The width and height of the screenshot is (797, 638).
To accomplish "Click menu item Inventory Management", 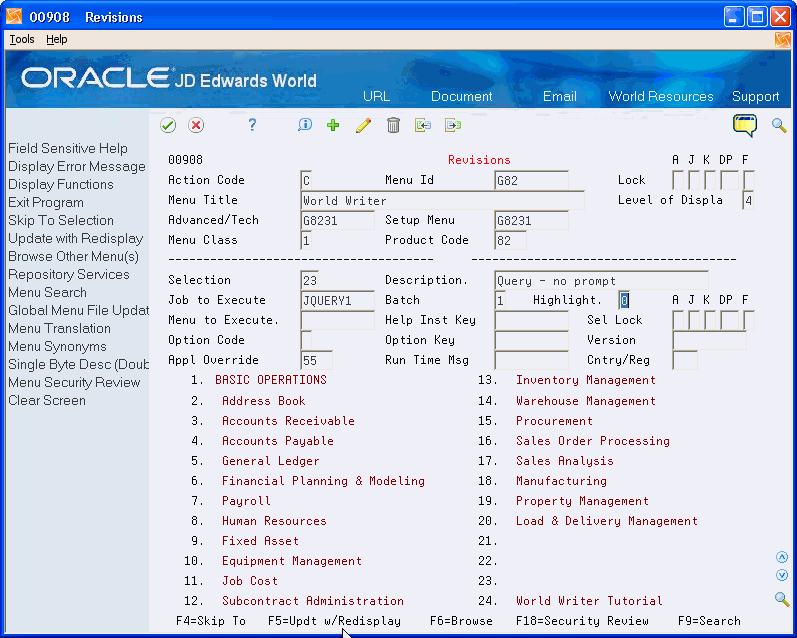I will pos(586,380).
